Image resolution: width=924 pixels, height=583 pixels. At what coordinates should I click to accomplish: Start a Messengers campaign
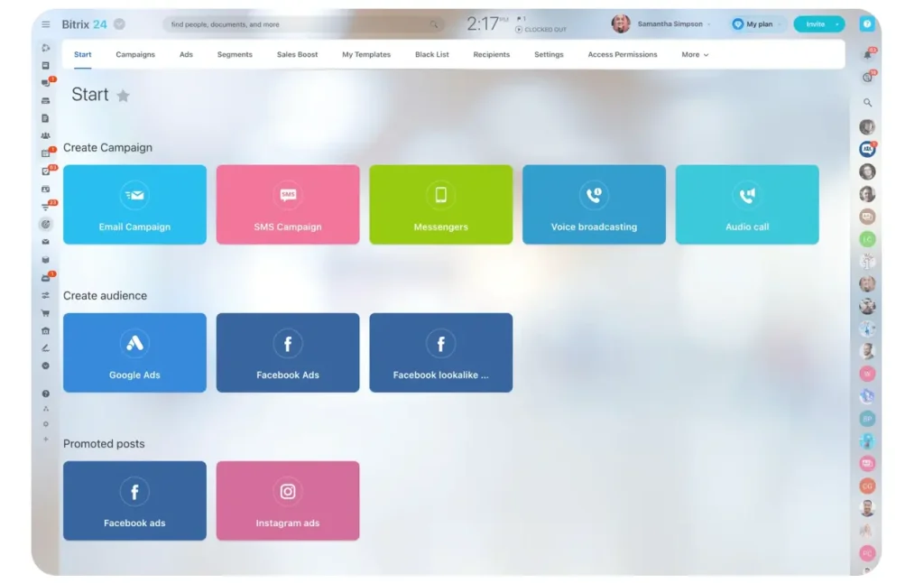440,204
